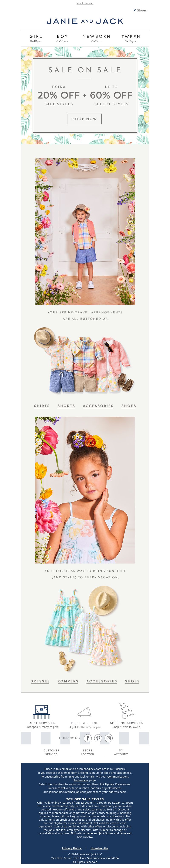Screen dimensions: 170x868
Task: Open the Tween 8-18yrs menu
Action: click(x=131, y=38)
